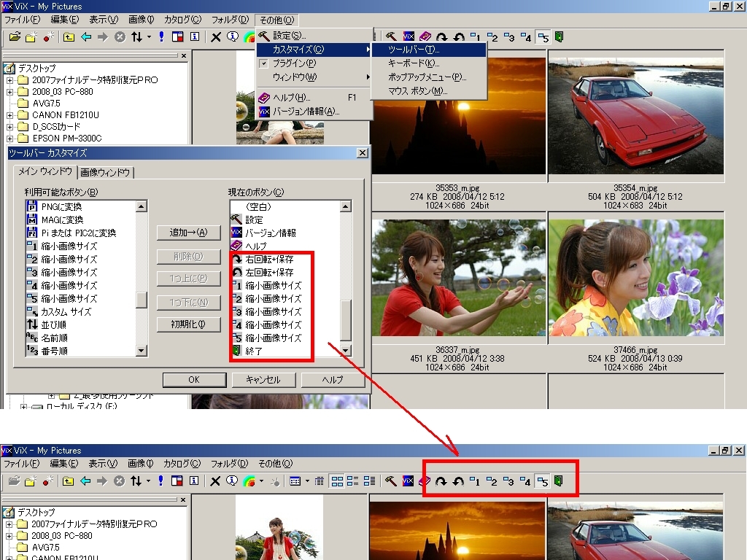The image size is (747, 560).
Task: Click cyan back arrow in upper ViX toolbar
Action: coord(86,37)
